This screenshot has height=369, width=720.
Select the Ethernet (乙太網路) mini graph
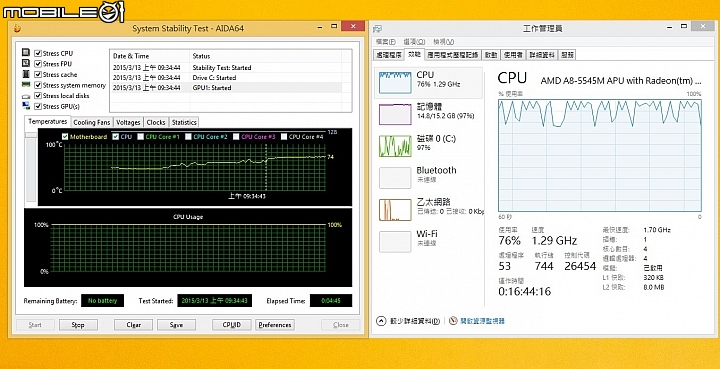395,210
